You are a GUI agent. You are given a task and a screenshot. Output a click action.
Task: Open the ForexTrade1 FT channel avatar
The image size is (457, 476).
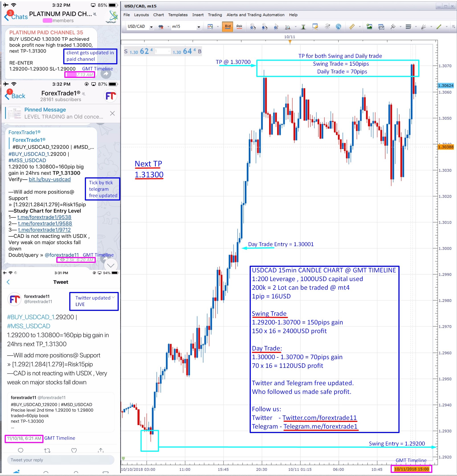tap(110, 96)
